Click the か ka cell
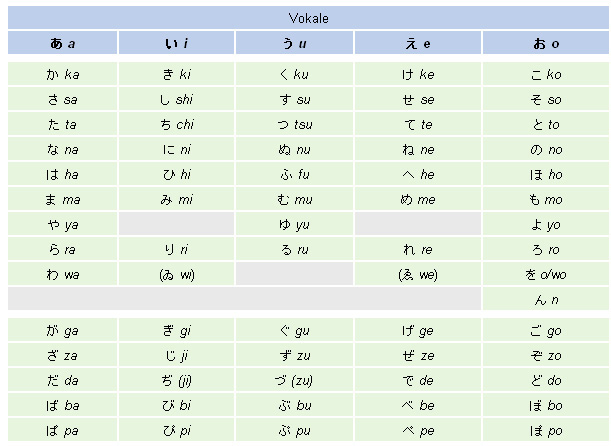 (62, 74)
